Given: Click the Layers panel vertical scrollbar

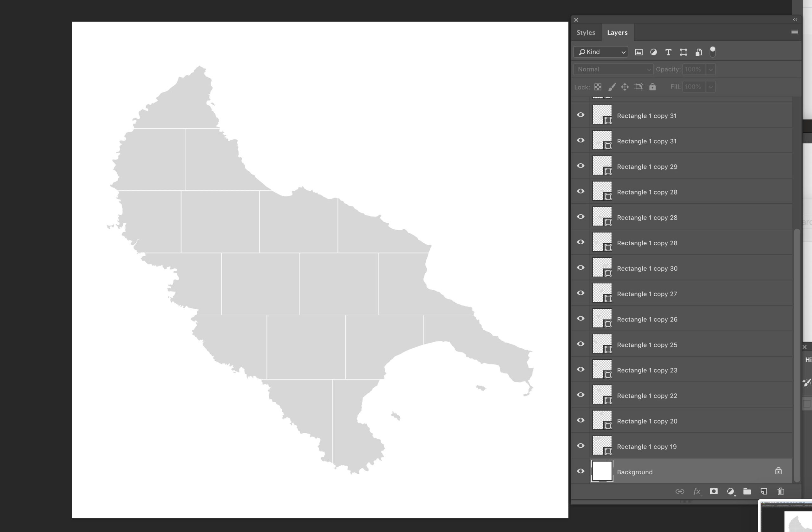Looking at the screenshot, I should click(797, 355).
